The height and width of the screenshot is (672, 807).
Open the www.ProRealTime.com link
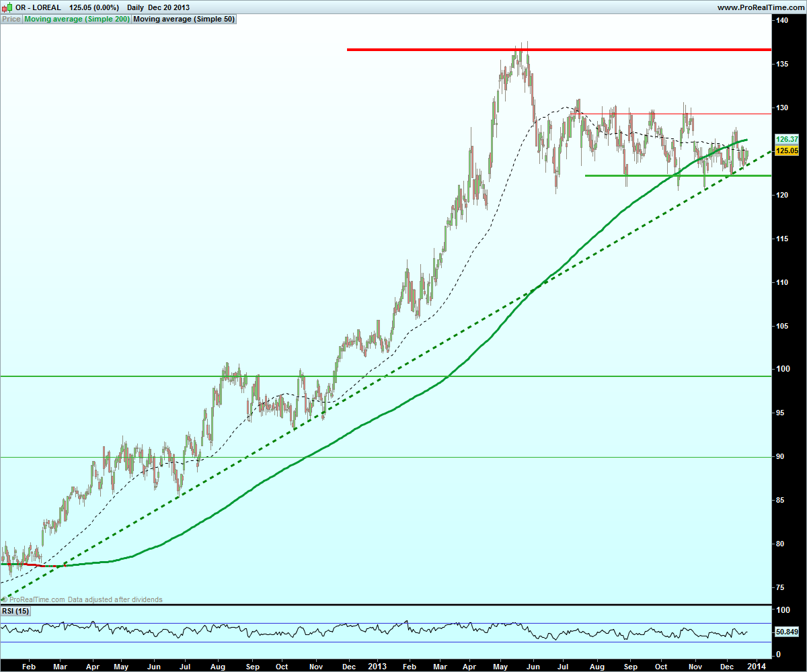(x=761, y=7)
